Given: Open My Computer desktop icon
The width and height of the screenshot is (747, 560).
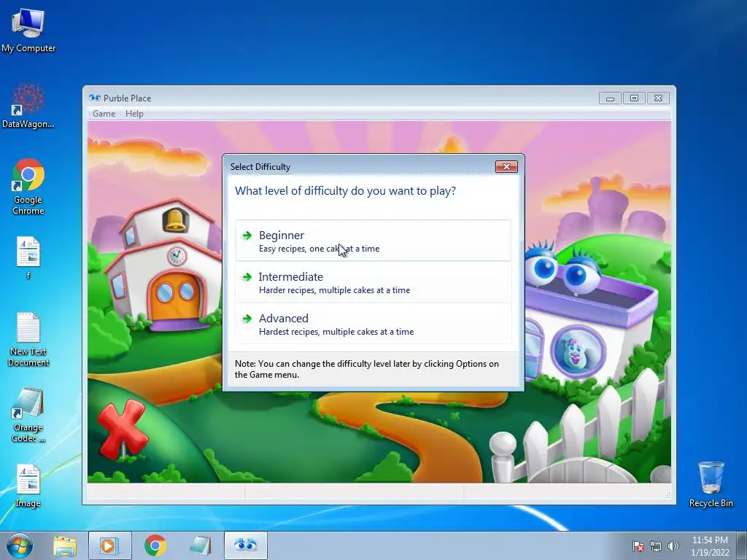Looking at the screenshot, I should (28, 31).
